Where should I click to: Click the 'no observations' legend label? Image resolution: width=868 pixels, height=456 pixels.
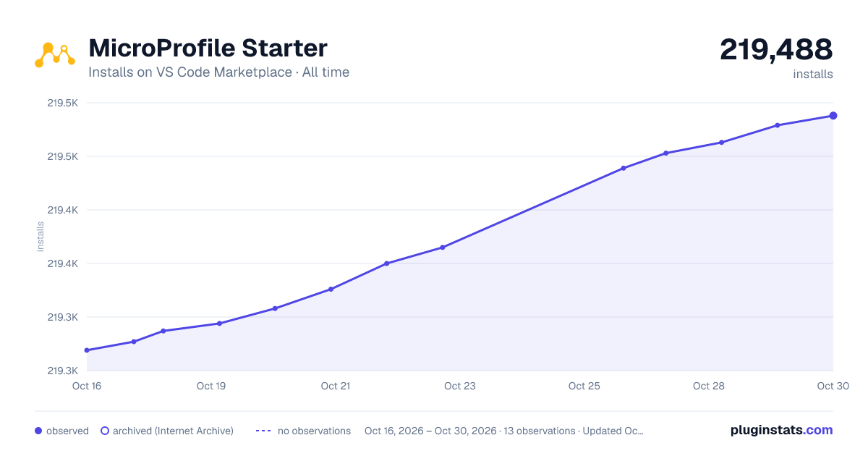coord(314,431)
